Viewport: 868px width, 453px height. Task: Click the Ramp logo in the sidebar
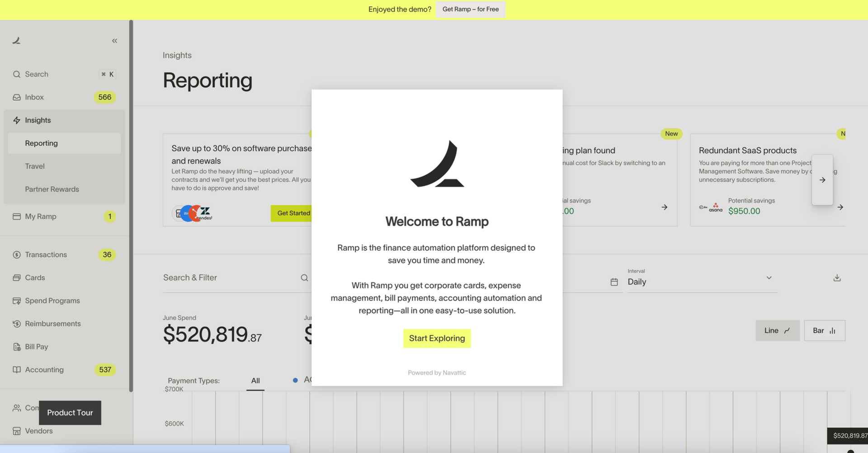pyautogui.click(x=16, y=41)
